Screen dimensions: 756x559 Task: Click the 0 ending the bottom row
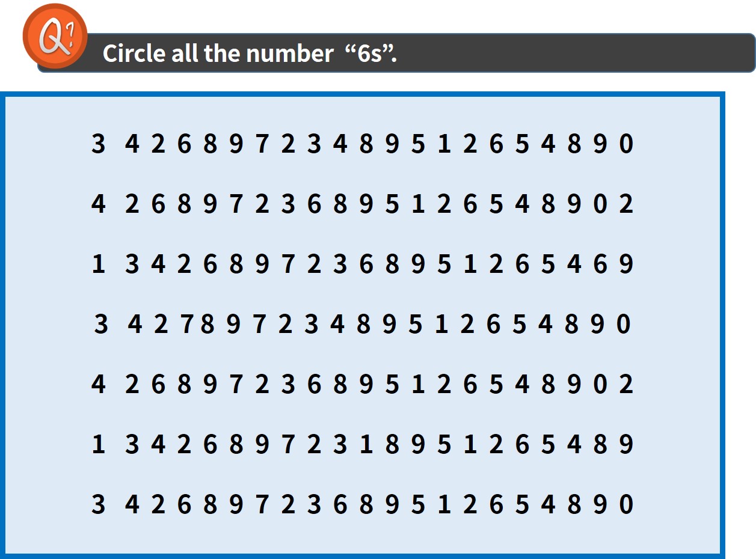626,504
